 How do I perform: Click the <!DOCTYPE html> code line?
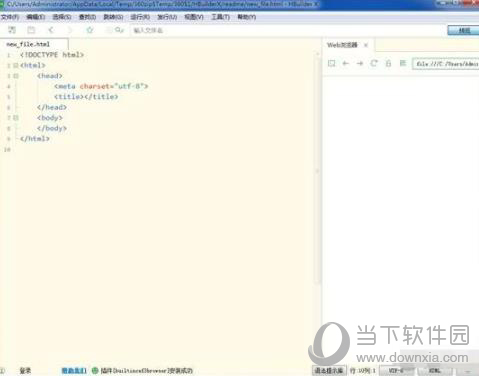tap(52, 55)
